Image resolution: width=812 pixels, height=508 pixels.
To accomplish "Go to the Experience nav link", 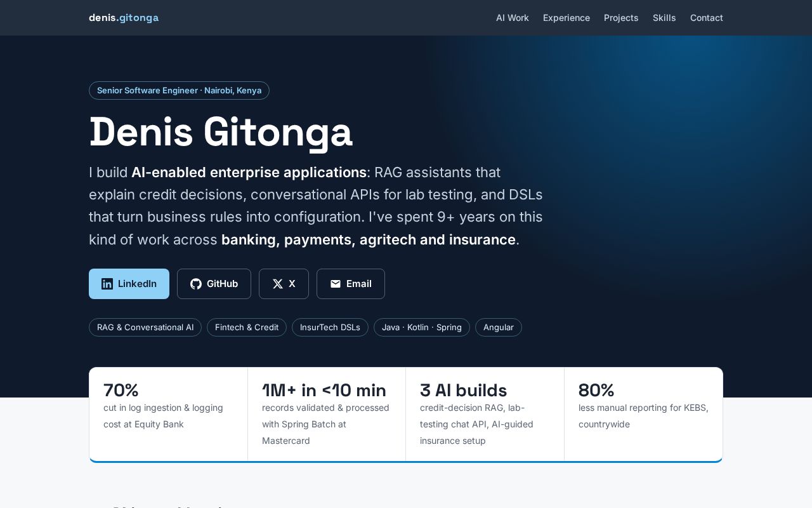I will pyautogui.click(x=566, y=18).
